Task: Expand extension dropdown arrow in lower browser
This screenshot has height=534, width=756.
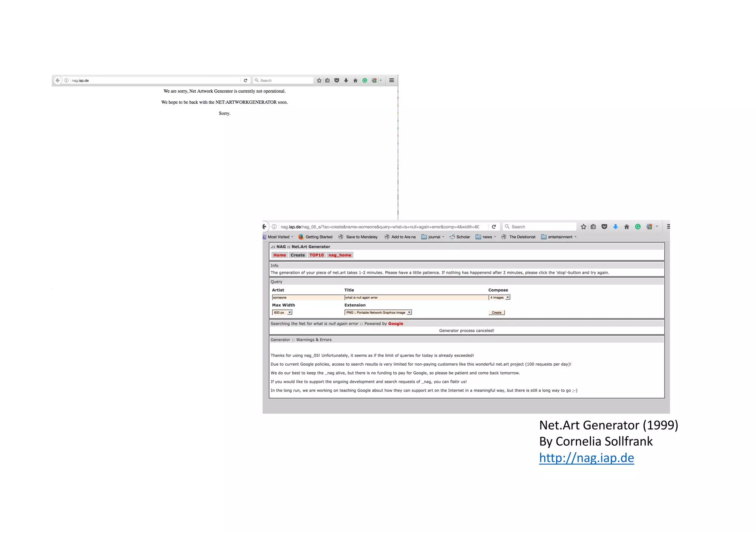Action: coord(657,227)
